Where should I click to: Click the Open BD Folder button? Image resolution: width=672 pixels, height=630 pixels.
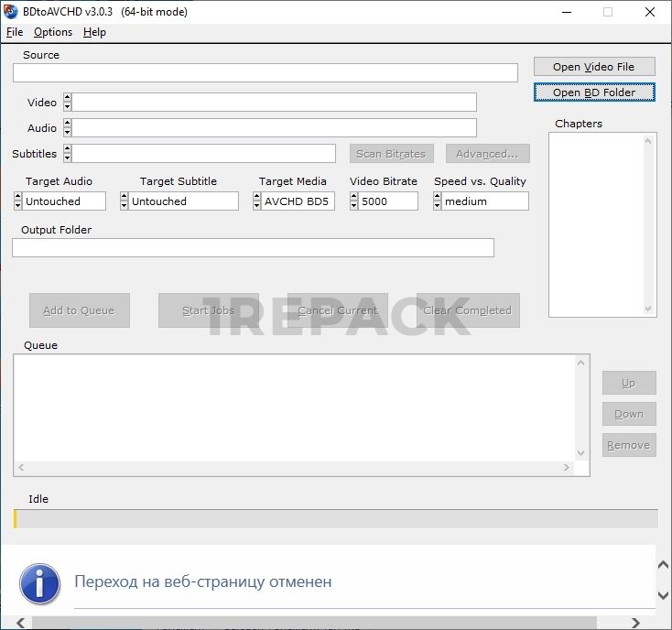tap(594, 92)
